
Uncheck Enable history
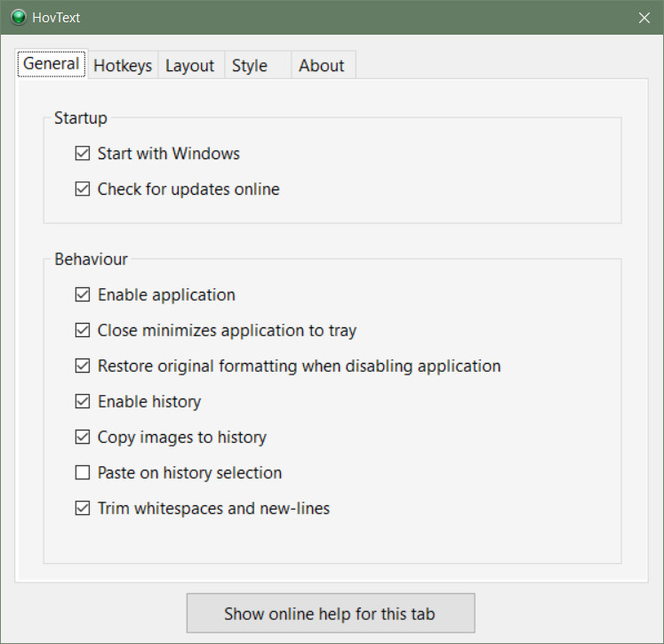[x=83, y=401]
